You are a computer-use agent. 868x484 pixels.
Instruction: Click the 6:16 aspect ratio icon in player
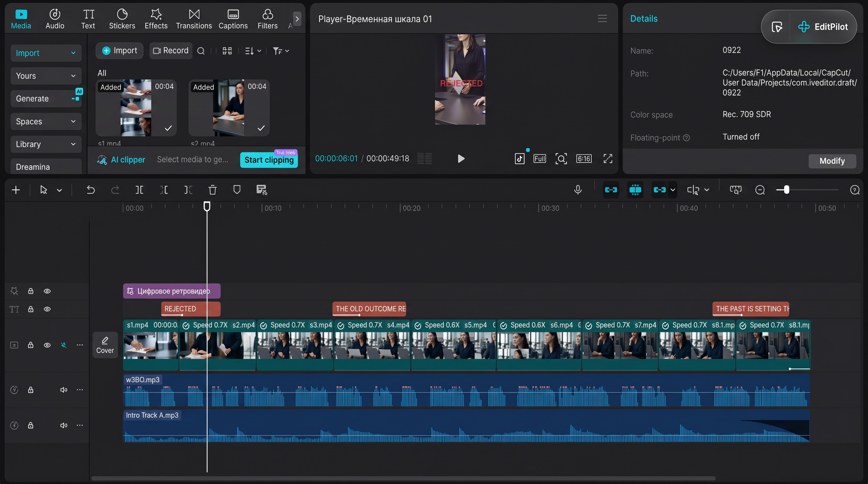(584, 158)
